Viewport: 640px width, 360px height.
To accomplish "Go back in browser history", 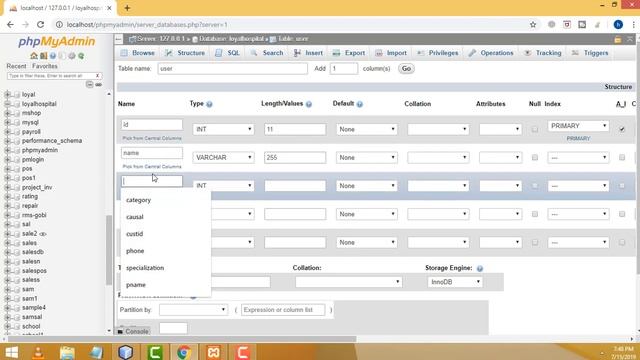I will (10, 24).
